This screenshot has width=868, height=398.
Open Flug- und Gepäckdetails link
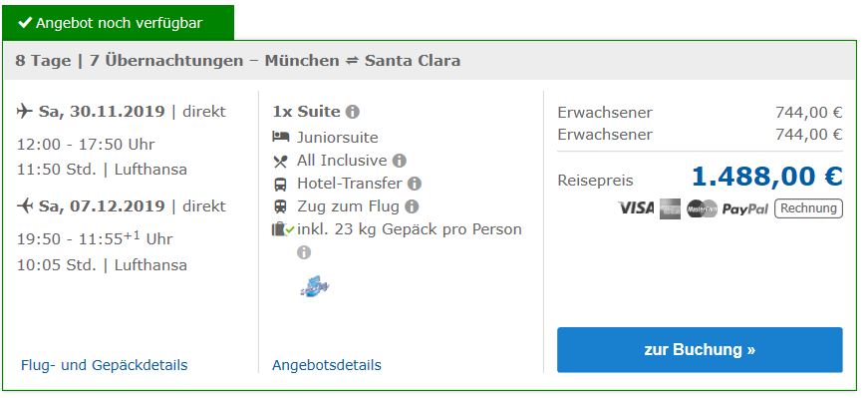(104, 365)
